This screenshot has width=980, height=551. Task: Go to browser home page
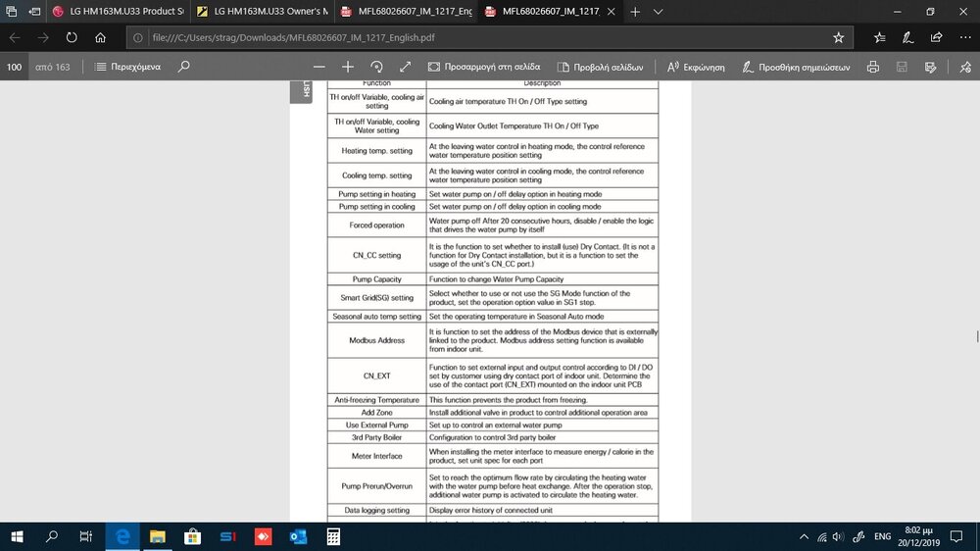point(101,37)
